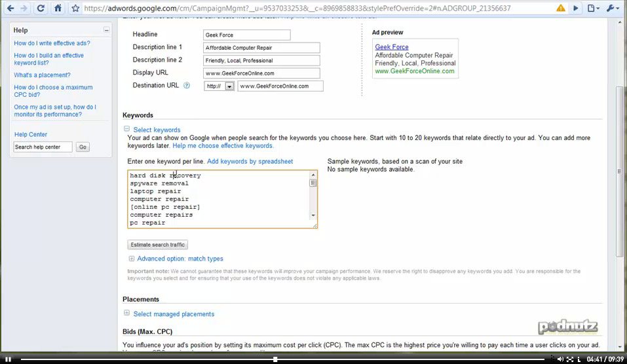This screenshot has height=364, width=627.
Task: Expand Select managed placements
Action: point(126,313)
